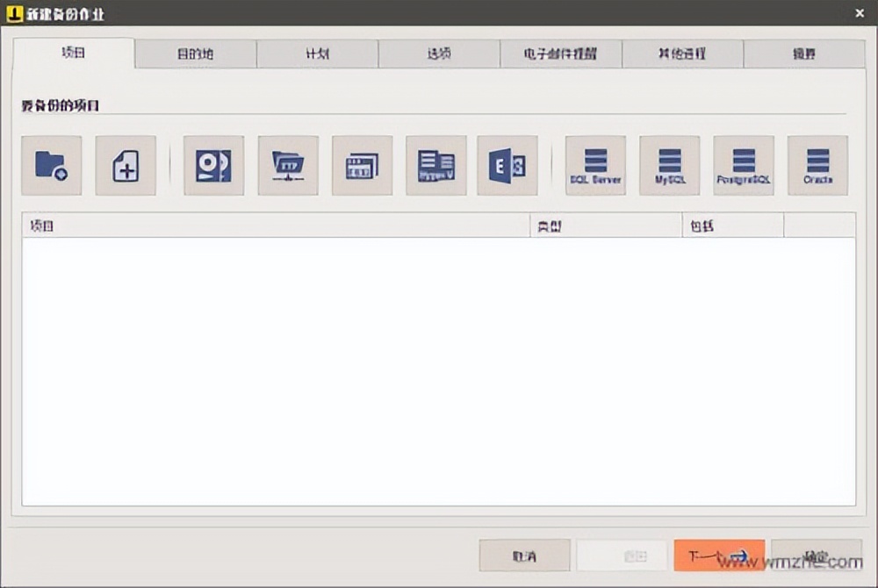Click the SQL Server backup icon
Viewport: 878px width, 588px height.
point(596,166)
